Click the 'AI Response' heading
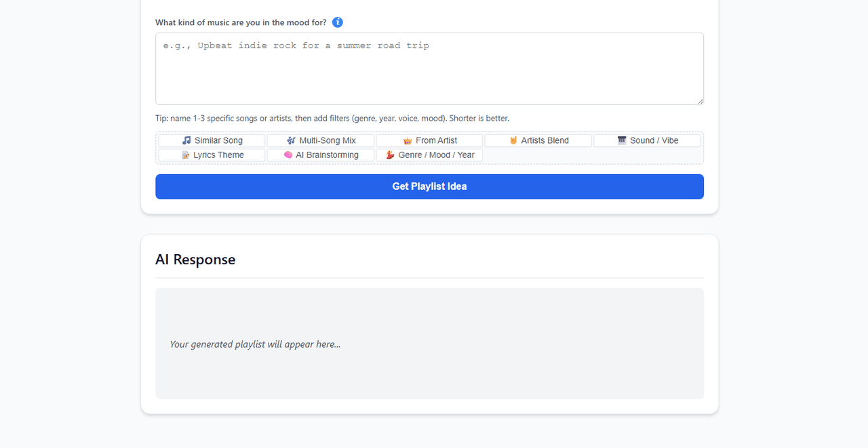Image resolution: width=868 pixels, height=448 pixels. pyautogui.click(x=195, y=260)
